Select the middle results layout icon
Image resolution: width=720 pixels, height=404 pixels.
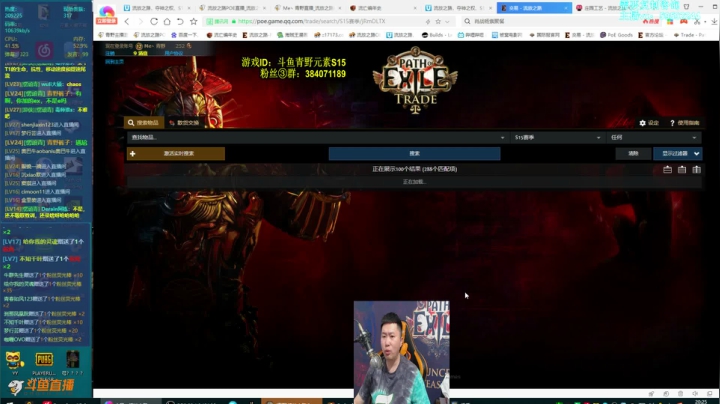(682, 169)
